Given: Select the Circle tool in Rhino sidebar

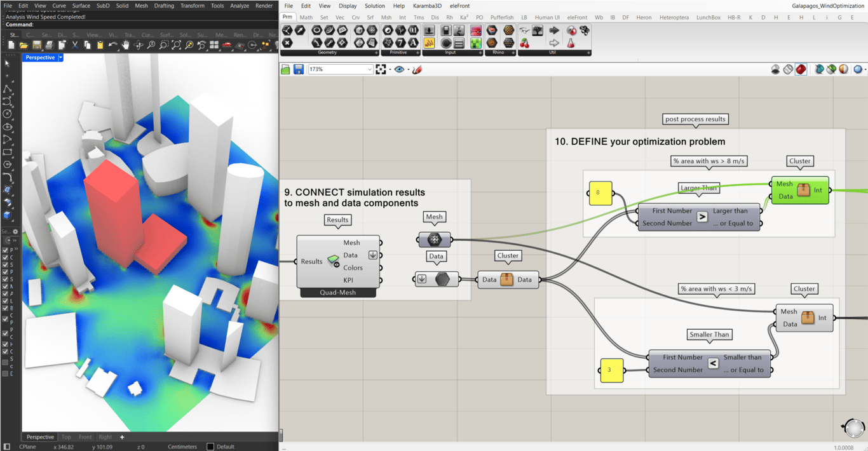Looking at the screenshot, I should tap(7, 114).
